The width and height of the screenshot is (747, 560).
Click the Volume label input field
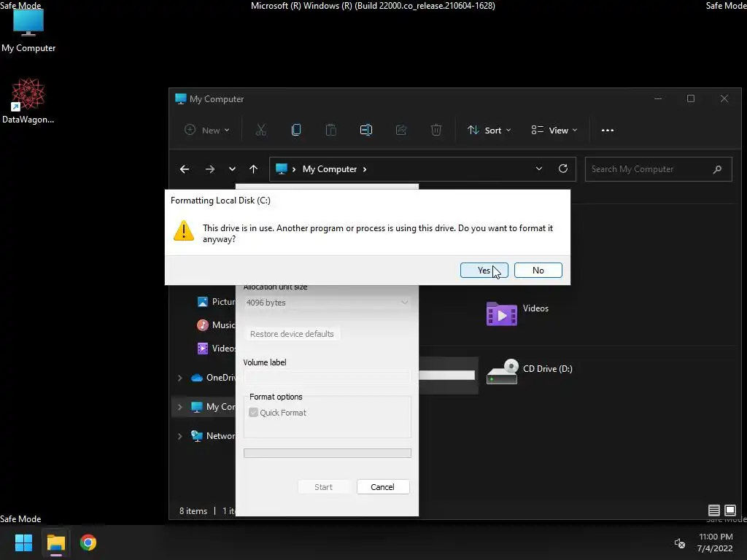click(x=328, y=377)
